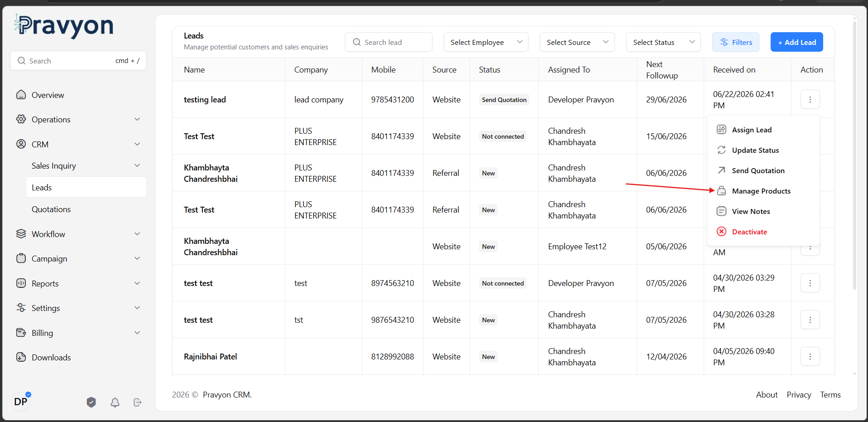The image size is (868, 422).
Task: Focus the Search lead input field
Action: click(x=388, y=42)
